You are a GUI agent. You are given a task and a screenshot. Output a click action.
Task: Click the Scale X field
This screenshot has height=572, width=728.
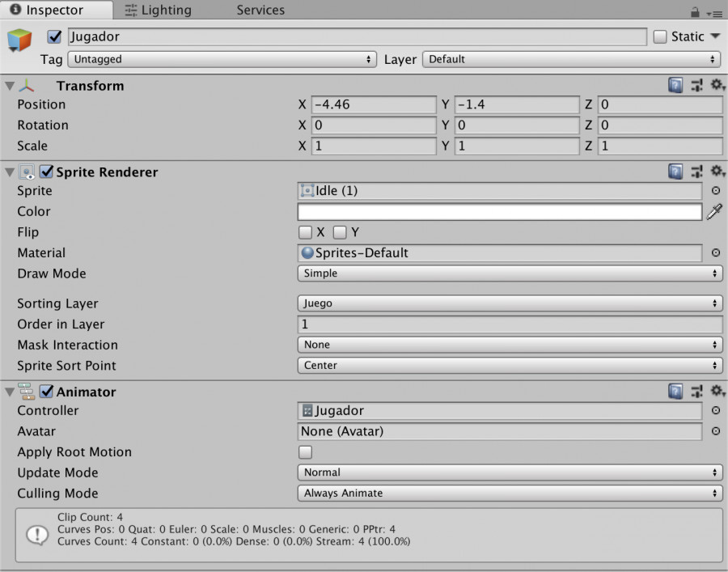[374, 146]
